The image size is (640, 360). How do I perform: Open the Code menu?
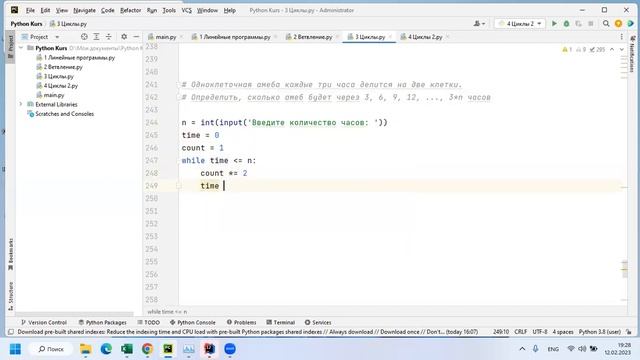(107, 10)
